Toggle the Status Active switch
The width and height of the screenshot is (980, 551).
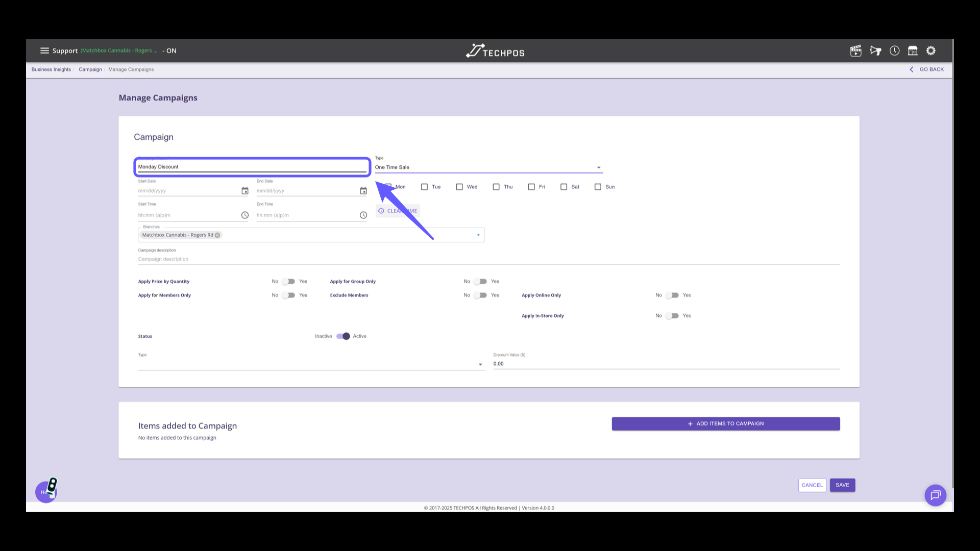[344, 336]
